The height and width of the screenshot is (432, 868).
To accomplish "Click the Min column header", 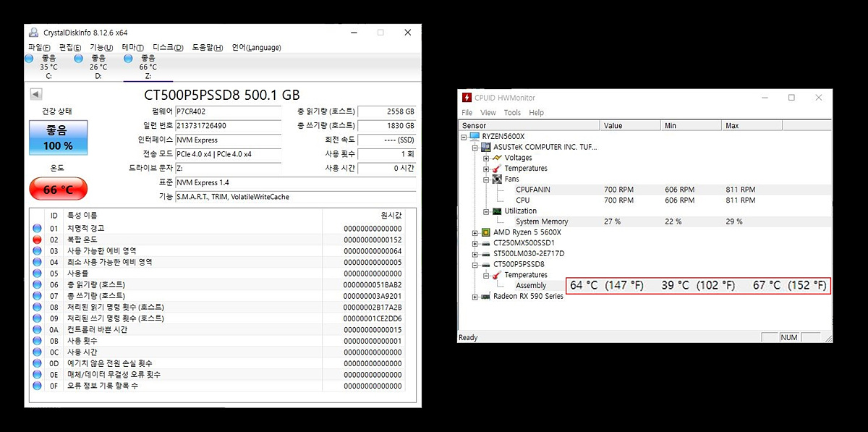I will click(692, 125).
